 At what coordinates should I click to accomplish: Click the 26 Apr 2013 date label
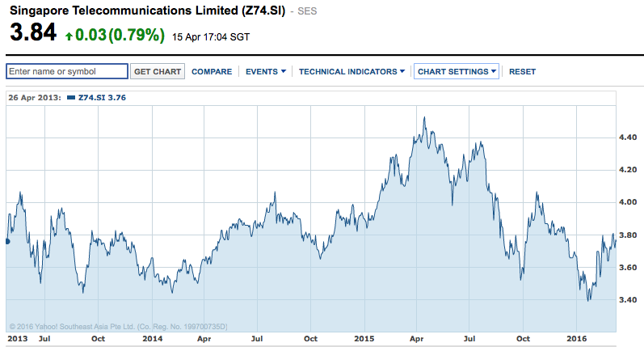[x=35, y=98]
